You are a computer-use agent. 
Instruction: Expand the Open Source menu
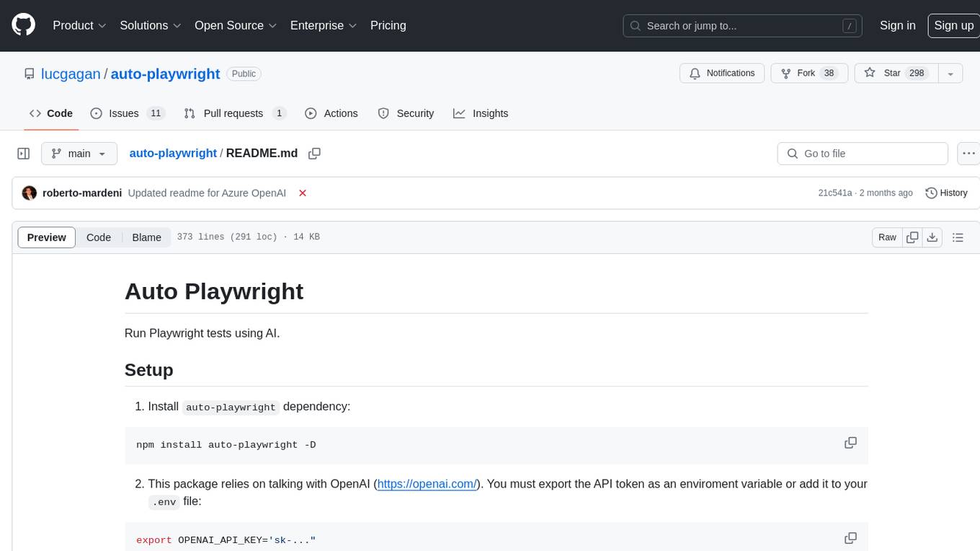pos(236,25)
